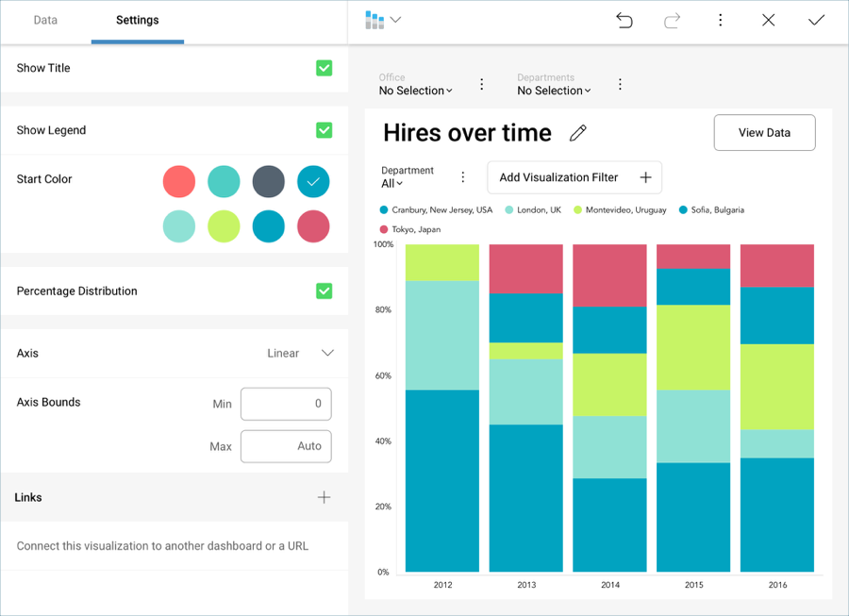Open Departments No Selection dropdown
This screenshot has width=849, height=616.
pyautogui.click(x=554, y=91)
